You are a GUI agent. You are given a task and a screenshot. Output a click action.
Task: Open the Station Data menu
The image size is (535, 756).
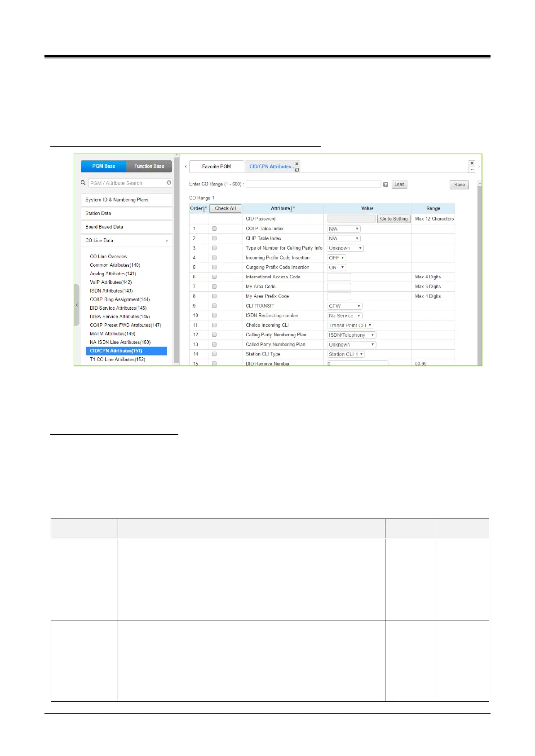[x=127, y=213]
